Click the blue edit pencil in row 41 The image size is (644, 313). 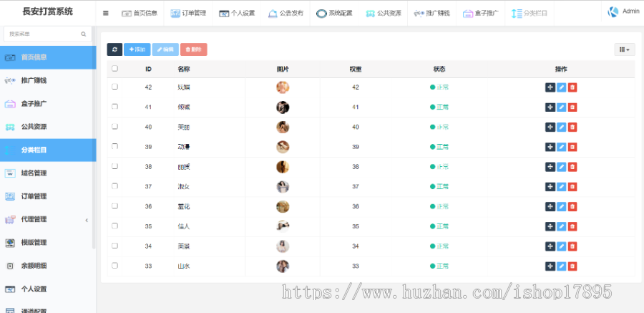561,107
